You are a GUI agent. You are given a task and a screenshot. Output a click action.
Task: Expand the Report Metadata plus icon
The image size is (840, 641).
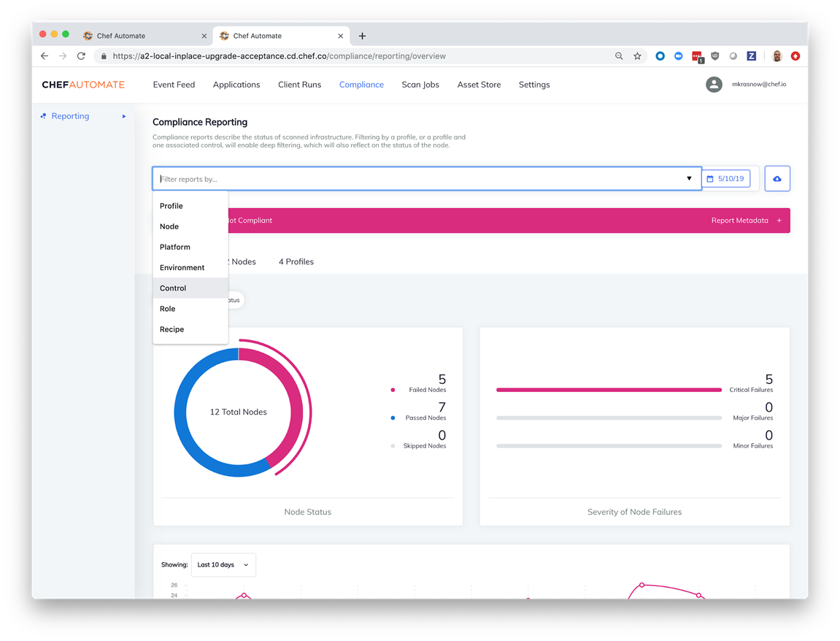(779, 220)
